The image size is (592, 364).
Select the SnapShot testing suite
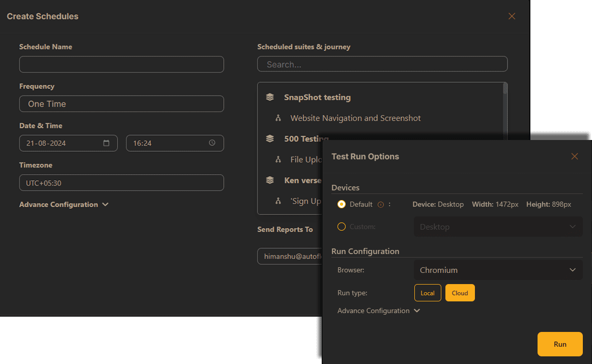click(x=317, y=97)
